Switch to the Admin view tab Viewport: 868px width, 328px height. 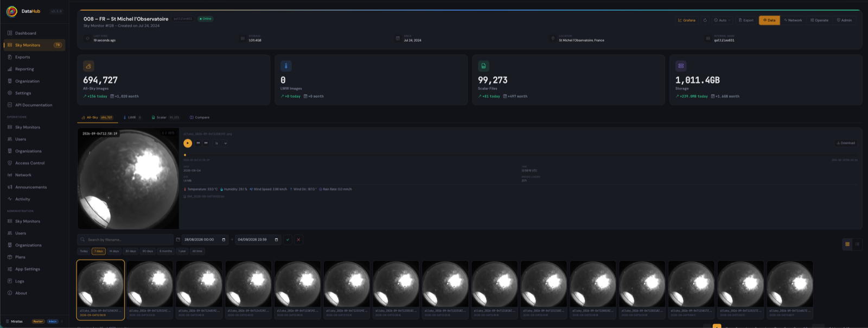844,20
